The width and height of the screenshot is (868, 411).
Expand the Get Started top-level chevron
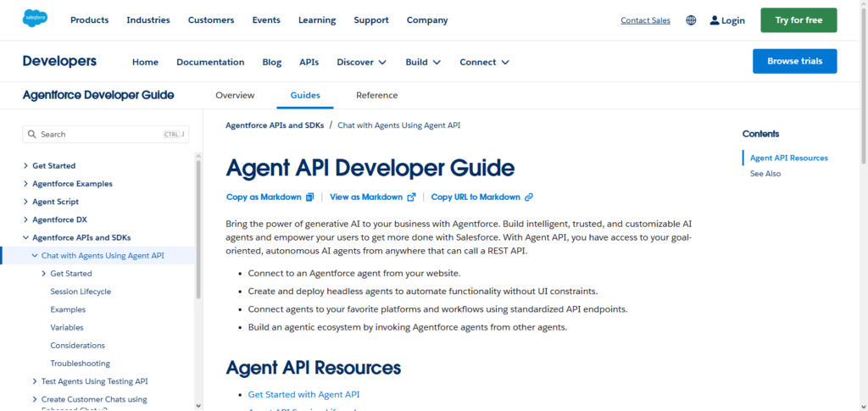[25, 165]
